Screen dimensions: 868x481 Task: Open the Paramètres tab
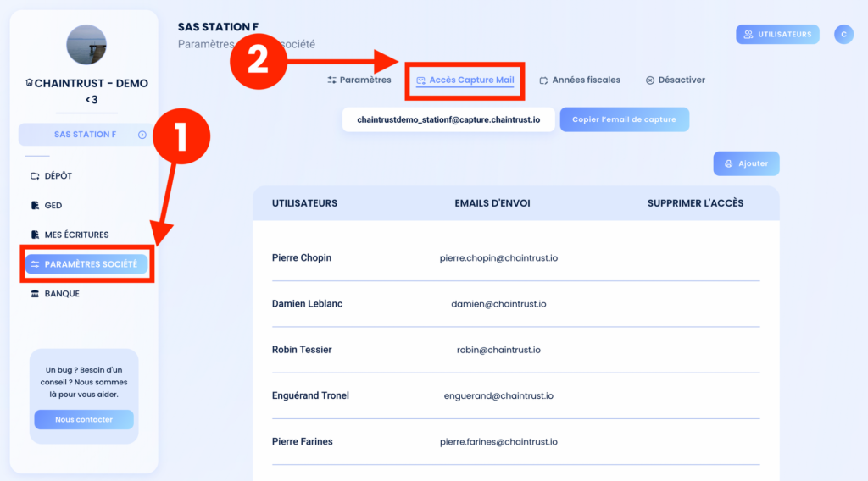pyautogui.click(x=359, y=80)
